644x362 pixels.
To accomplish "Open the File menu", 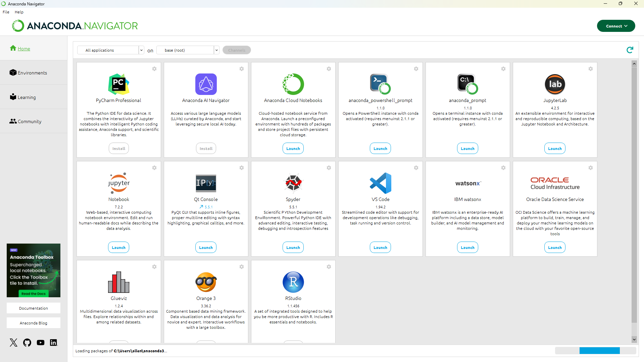I will click(x=6, y=12).
